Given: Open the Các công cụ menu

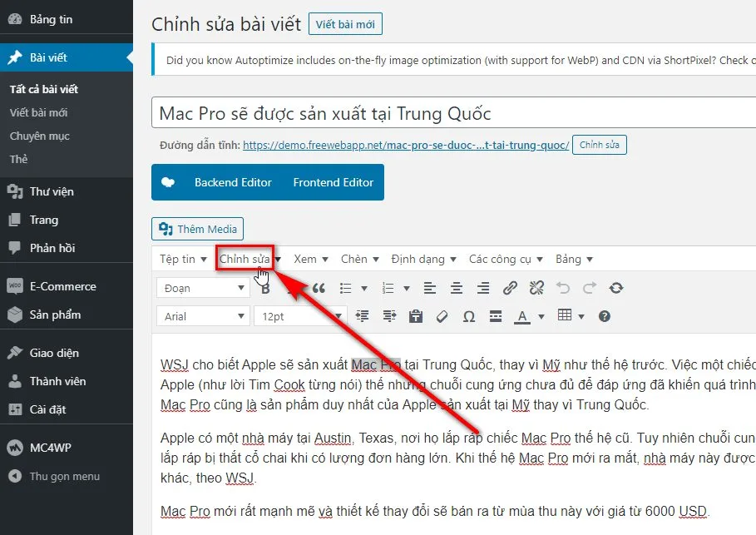Looking at the screenshot, I should 506,259.
